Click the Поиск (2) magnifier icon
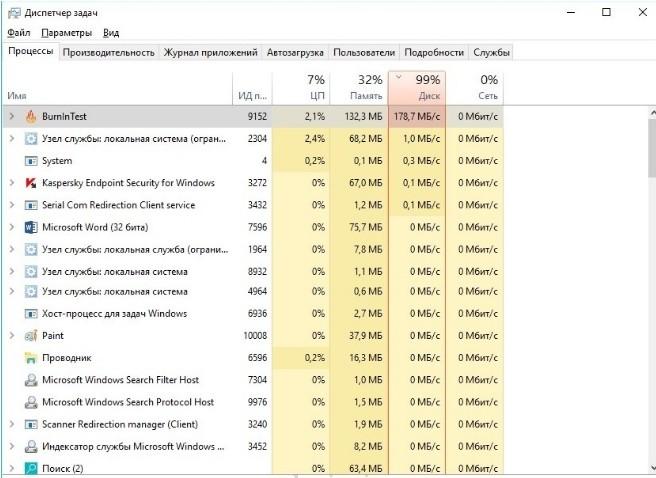656x478 pixels. [31, 468]
